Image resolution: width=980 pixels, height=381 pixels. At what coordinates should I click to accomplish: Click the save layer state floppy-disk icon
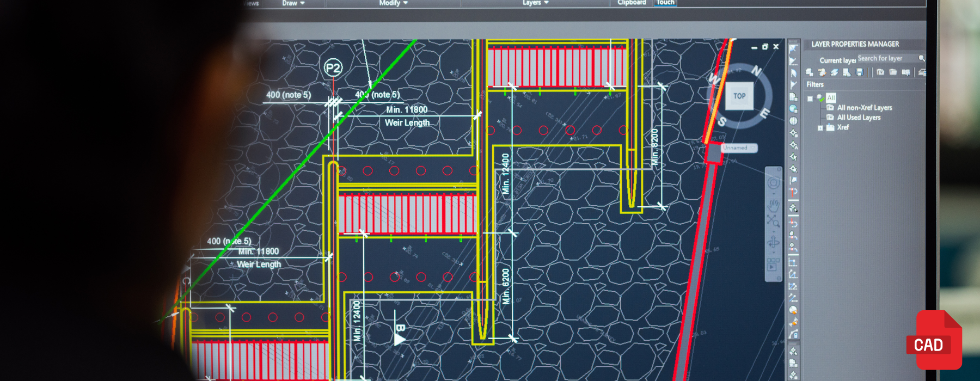tap(860, 72)
